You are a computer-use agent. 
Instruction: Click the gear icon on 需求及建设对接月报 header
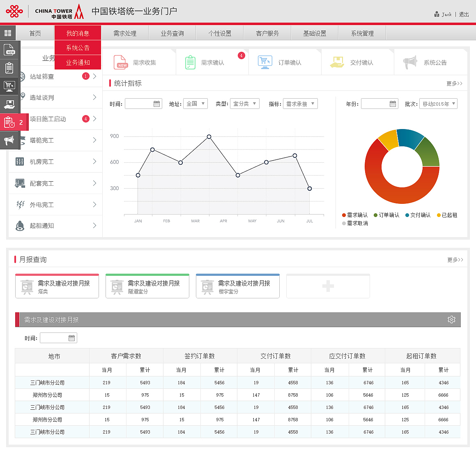click(x=451, y=319)
